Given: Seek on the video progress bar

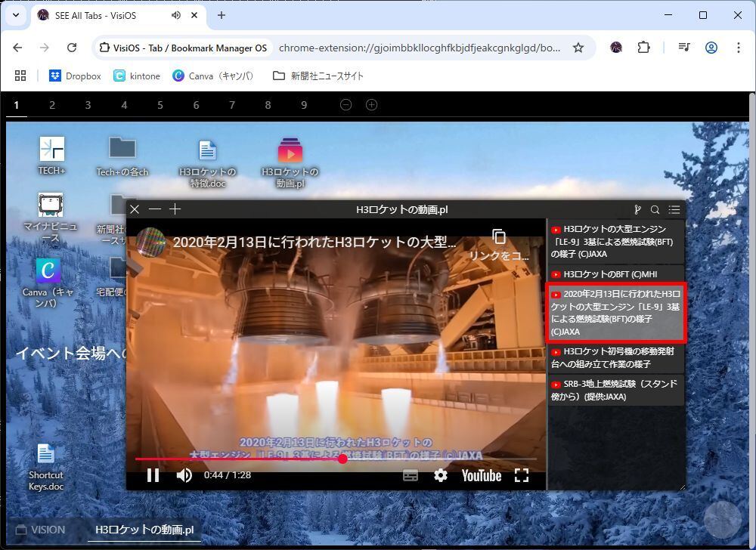Looking at the screenshot, I should click(336, 459).
